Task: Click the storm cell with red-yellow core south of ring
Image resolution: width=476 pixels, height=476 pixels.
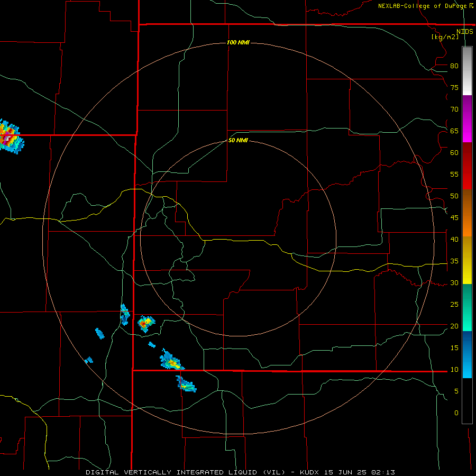Action: (146, 324)
